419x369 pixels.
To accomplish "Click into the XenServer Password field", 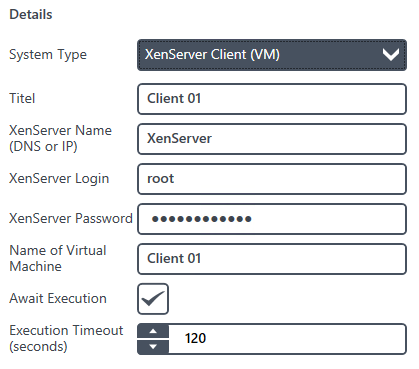I will point(272,219).
